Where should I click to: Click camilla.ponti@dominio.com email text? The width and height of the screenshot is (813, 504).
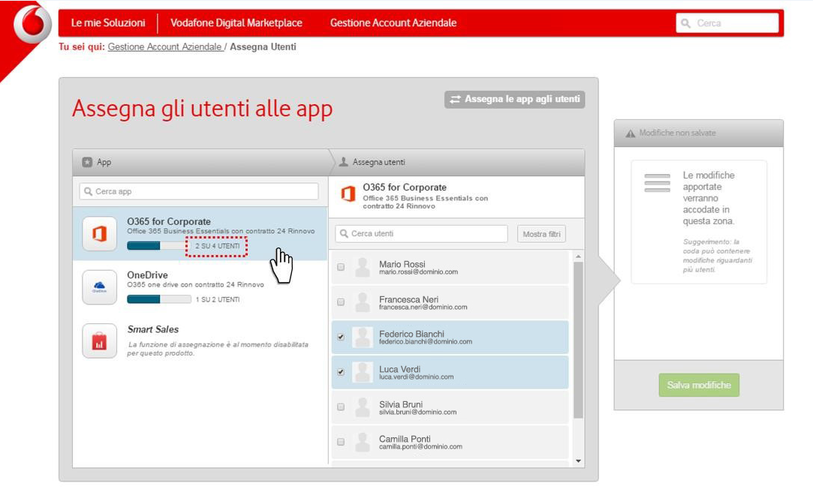tap(420, 446)
